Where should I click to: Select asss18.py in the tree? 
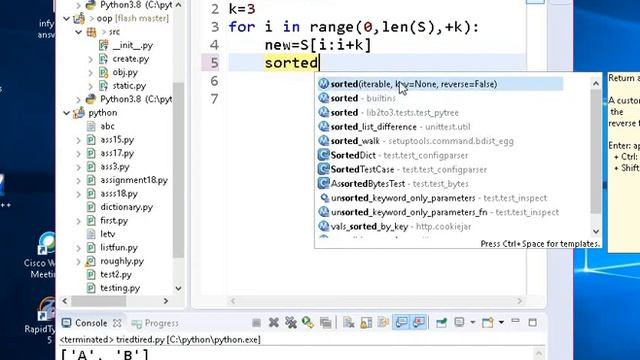coord(119,193)
